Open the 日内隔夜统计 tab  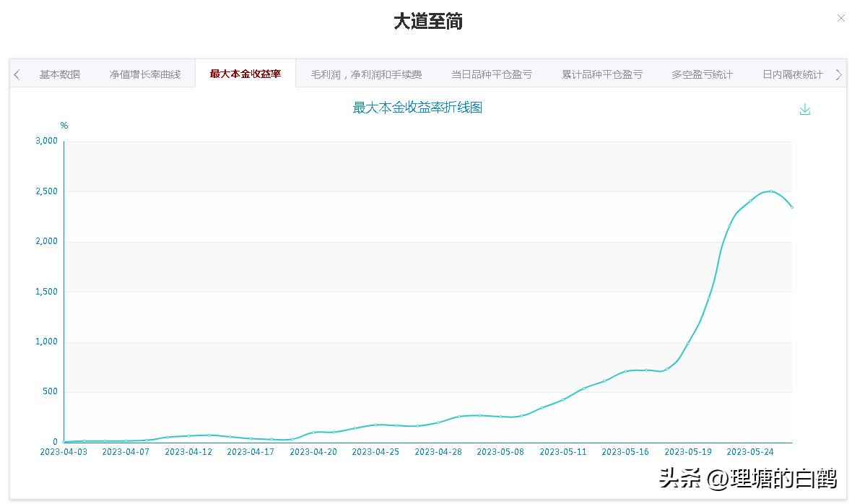[791, 74]
